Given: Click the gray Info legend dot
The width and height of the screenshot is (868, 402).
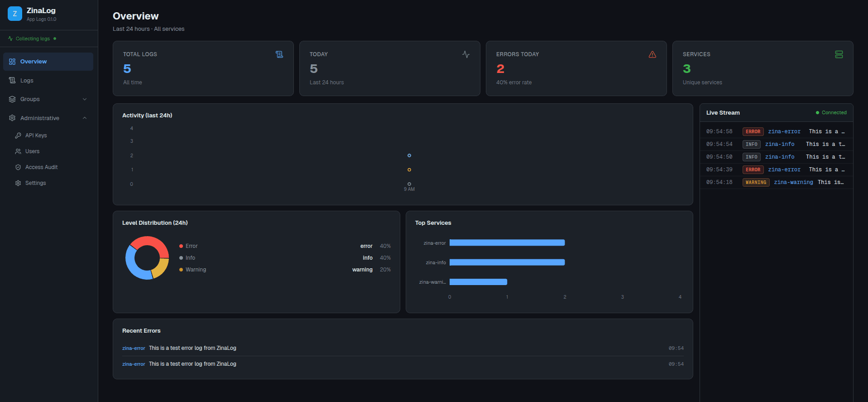Looking at the screenshot, I should point(181,258).
